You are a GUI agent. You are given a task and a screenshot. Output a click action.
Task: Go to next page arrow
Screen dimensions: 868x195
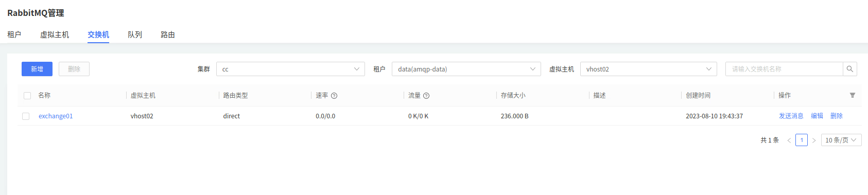[814, 140]
